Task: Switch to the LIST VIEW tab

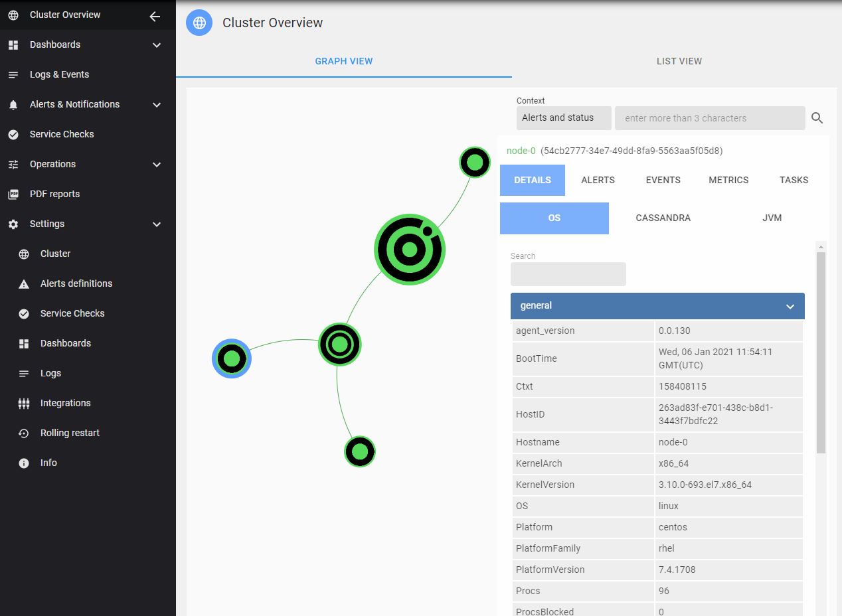Action: click(679, 61)
